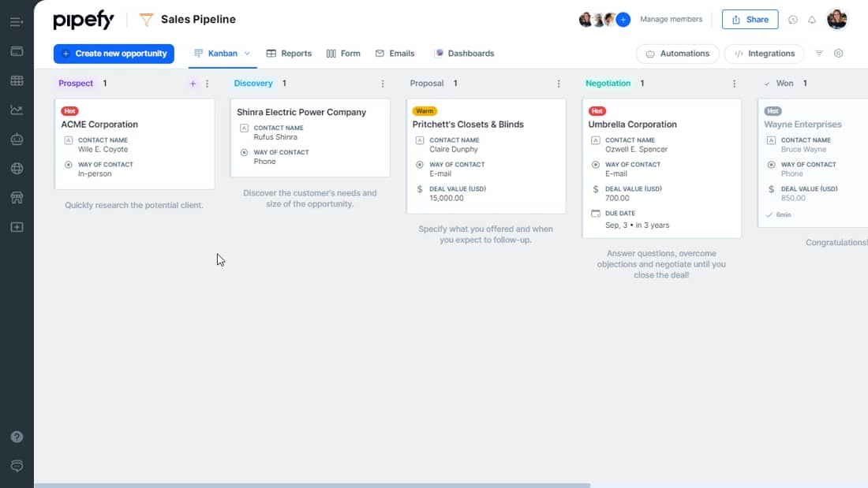Viewport: 868px width, 488px height.
Task: Open the help question mark icon
Action: point(17,437)
